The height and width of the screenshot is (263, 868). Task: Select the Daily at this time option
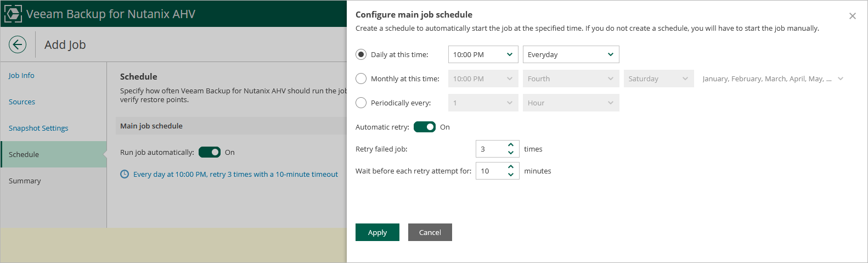click(361, 54)
